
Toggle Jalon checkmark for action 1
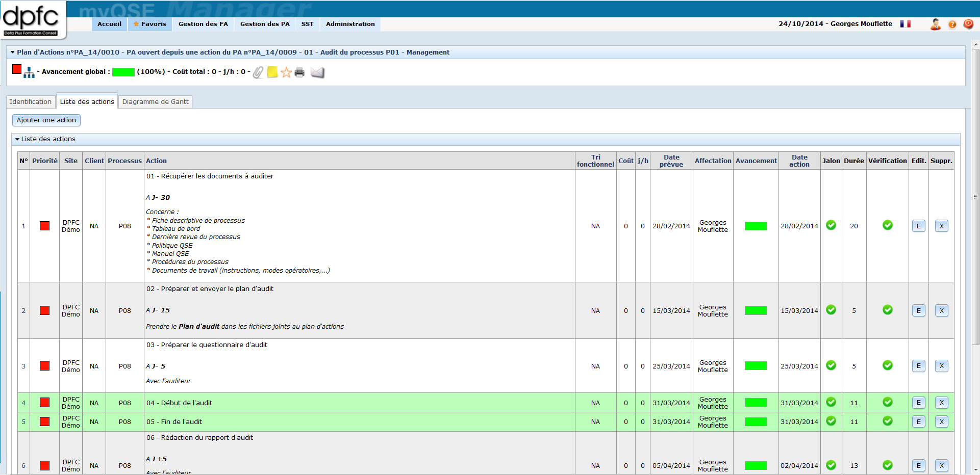point(831,225)
